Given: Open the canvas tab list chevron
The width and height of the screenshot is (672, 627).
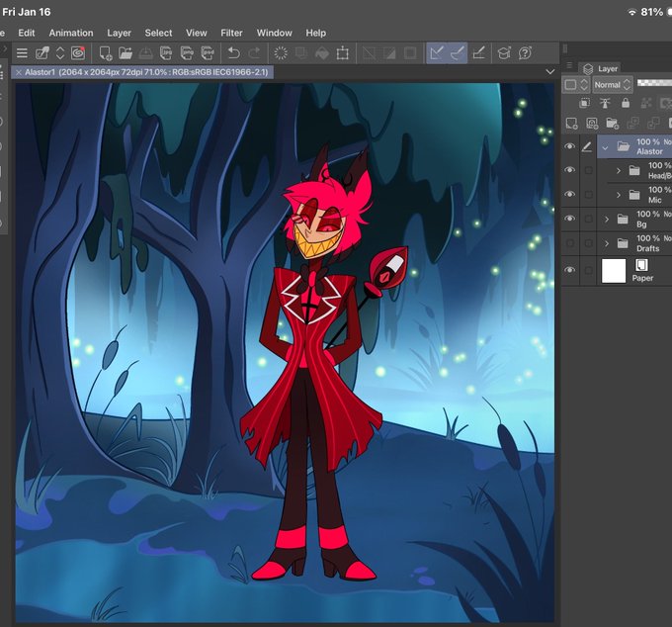Looking at the screenshot, I should (550, 71).
